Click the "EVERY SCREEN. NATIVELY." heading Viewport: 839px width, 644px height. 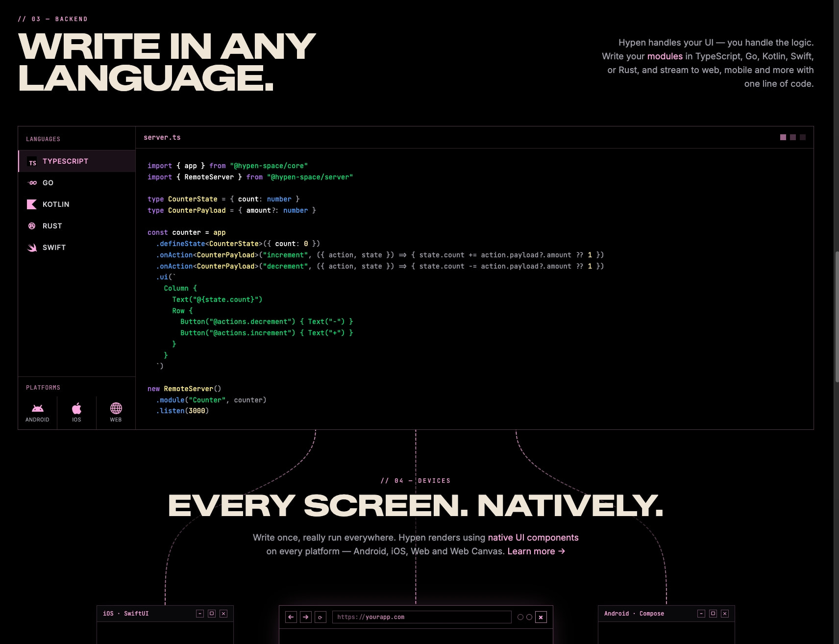coord(416,506)
